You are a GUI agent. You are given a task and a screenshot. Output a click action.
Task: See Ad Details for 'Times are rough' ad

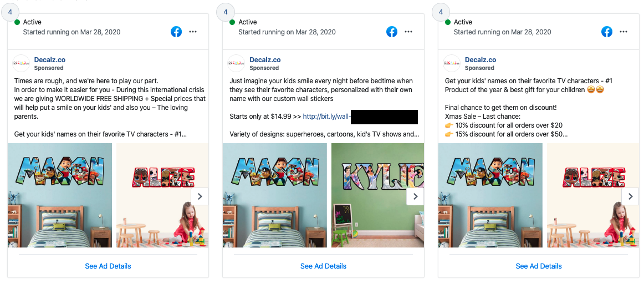coord(108,266)
